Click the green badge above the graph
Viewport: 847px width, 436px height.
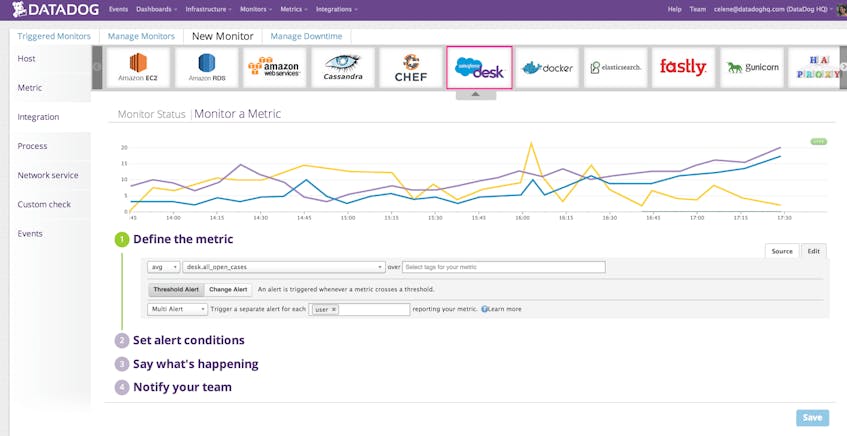tap(818, 142)
